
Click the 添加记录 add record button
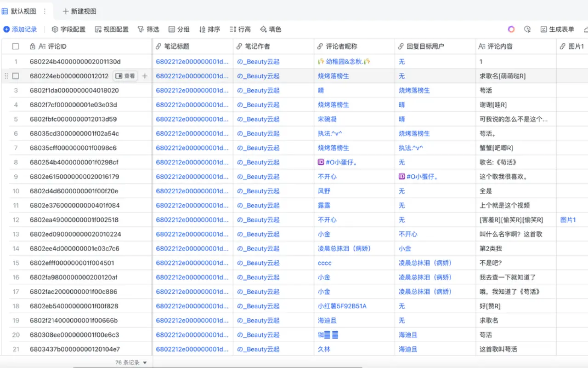tap(20, 29)
